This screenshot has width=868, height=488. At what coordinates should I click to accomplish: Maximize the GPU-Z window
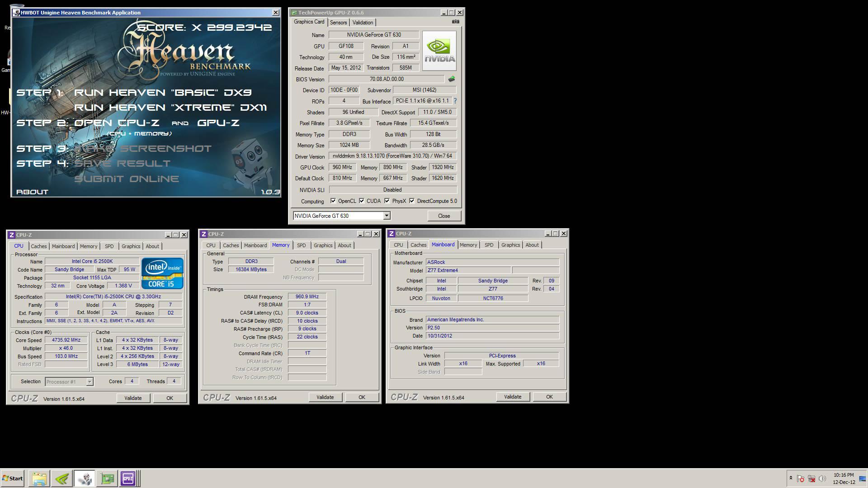[451, 12]
